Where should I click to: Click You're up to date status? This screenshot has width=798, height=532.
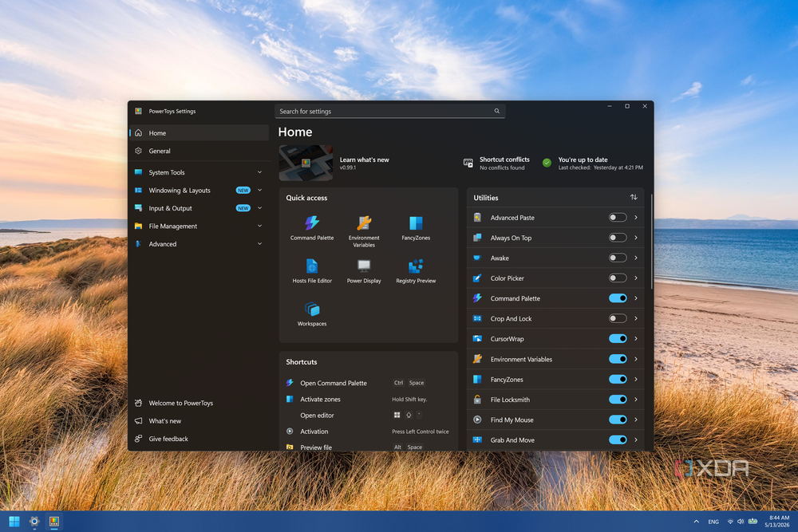click(594, 164)
